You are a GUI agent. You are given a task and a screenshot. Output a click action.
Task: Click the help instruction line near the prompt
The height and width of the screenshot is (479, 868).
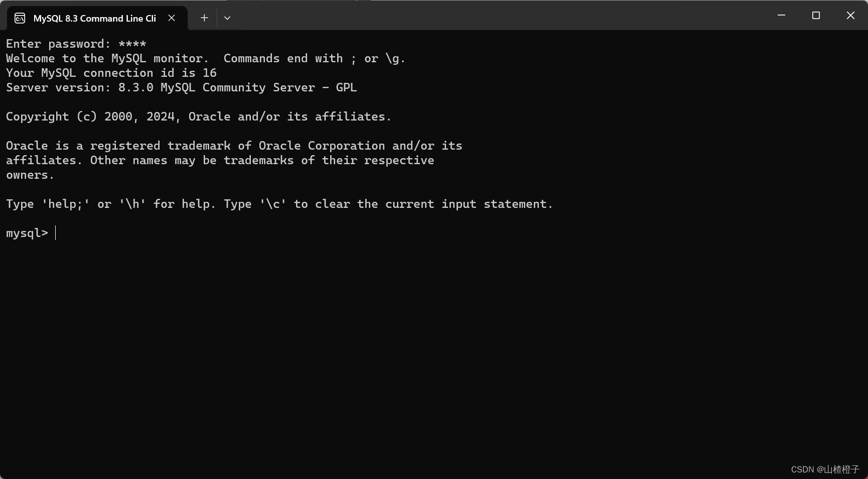(278, 203)
